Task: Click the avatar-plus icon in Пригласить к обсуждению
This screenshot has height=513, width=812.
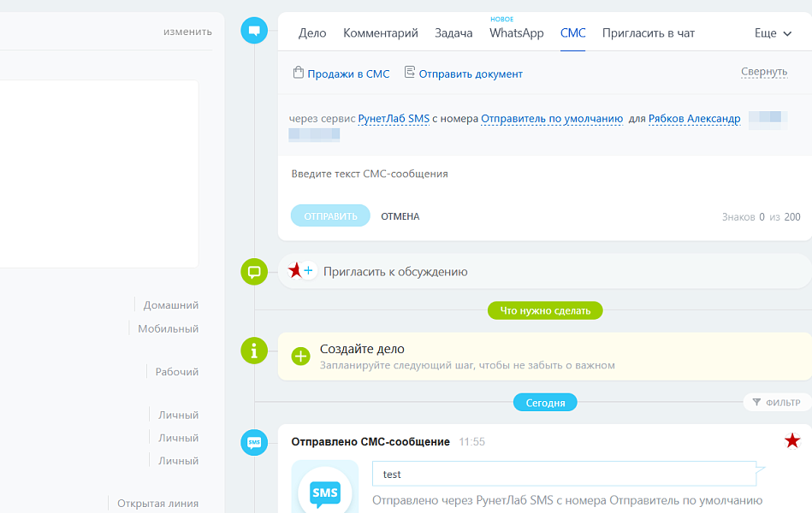Action: point(301,270)
